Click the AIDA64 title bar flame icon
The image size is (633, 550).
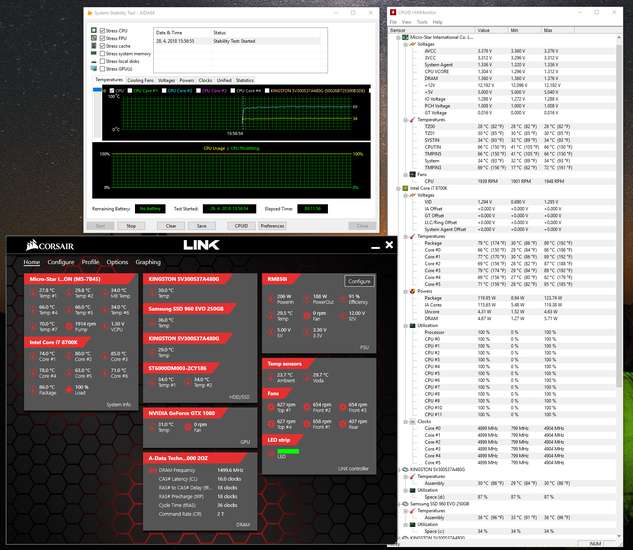point(90,13)
